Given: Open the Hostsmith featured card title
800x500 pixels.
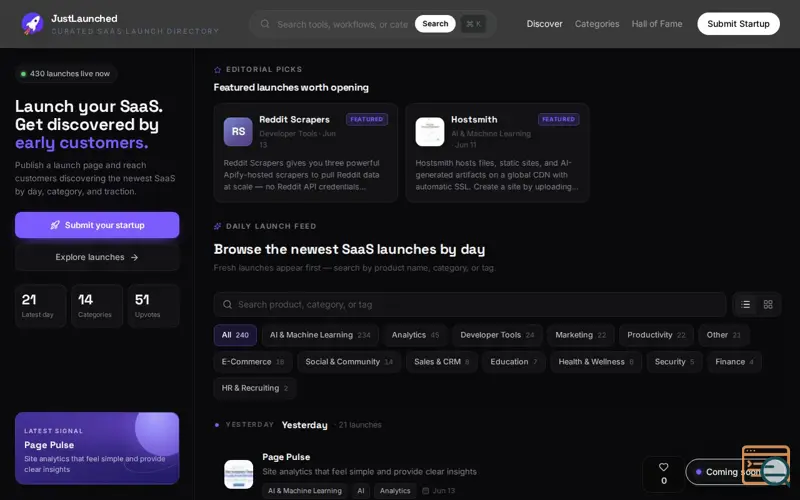Looking at the screenshot, I should pyautogui.click(x=474, y=119).
